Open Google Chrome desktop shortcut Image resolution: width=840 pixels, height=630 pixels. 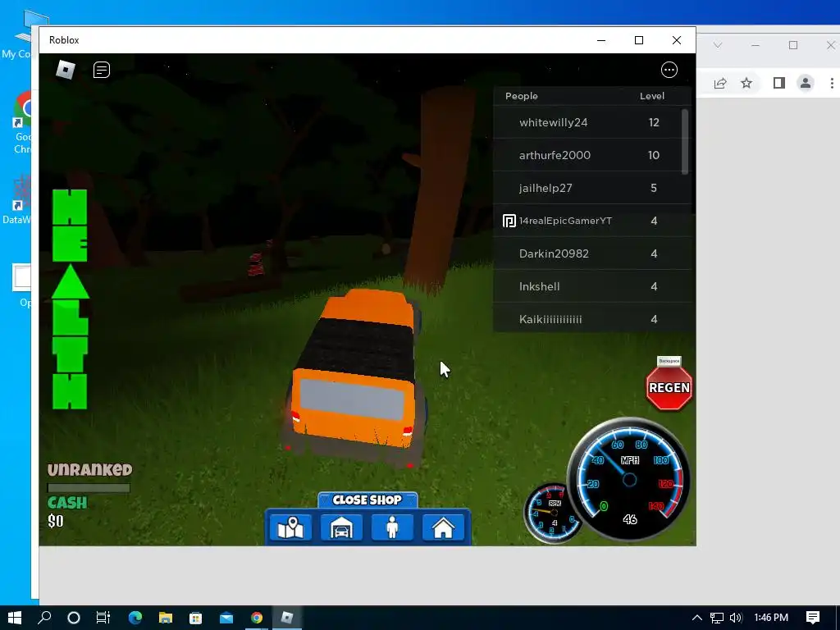21,122
